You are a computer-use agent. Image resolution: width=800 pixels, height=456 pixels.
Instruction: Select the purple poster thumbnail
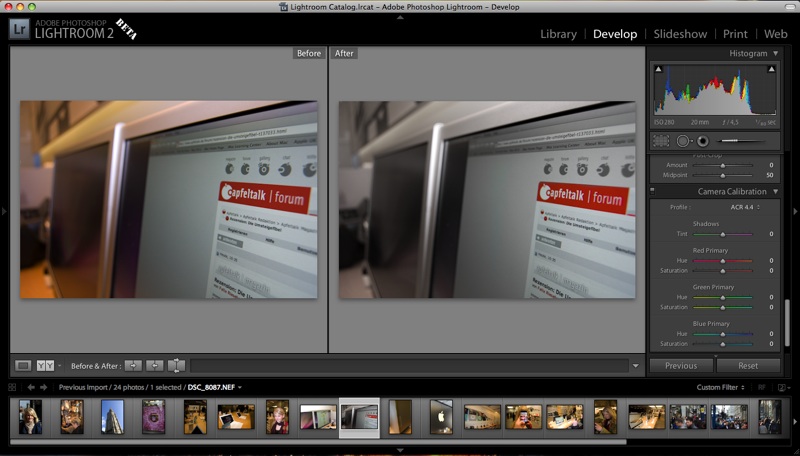pyautogui.click(x=154, y=417)
